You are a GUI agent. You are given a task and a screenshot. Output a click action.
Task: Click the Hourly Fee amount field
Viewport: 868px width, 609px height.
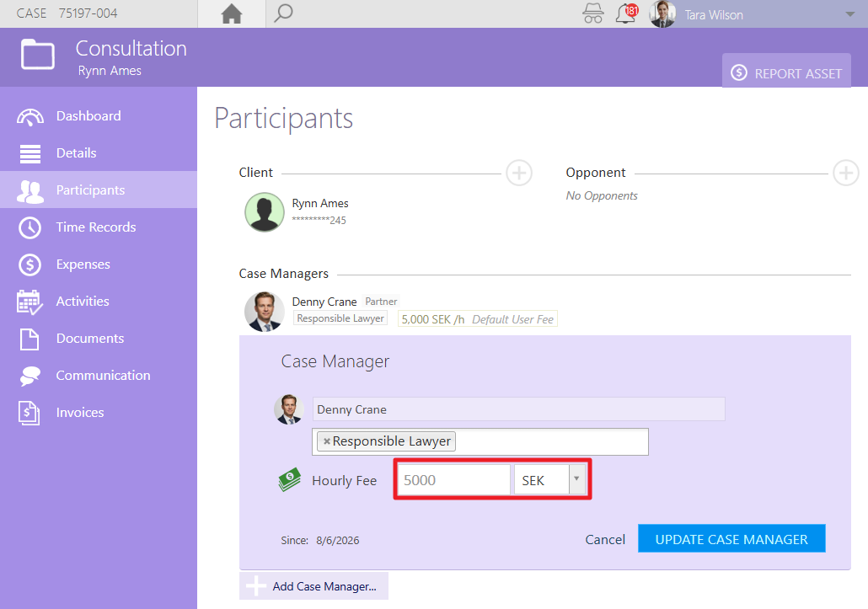[454, 479]
